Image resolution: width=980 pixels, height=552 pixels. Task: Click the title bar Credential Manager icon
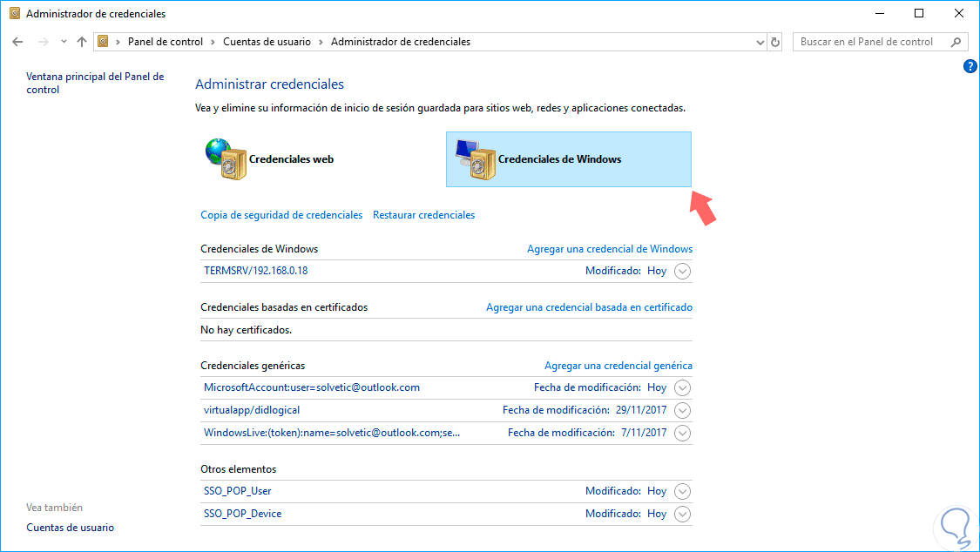[15, 13]
